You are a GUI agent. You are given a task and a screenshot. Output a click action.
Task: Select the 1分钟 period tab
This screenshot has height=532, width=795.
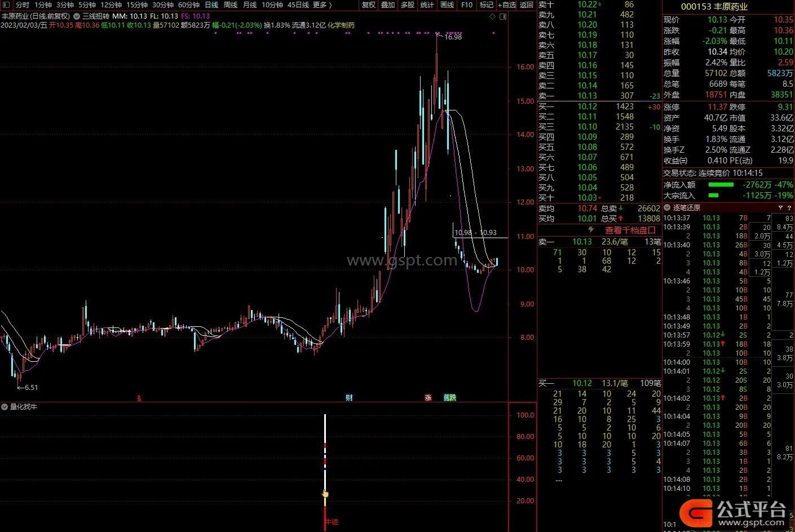(x=43, y=5)
